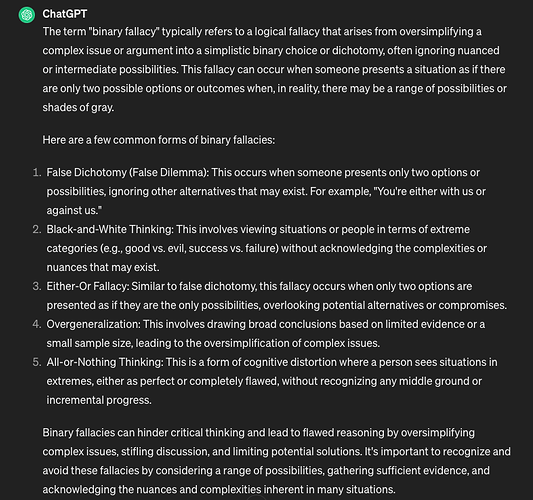Click the "False Dichotomy (False Dilemma)" heading text
The height and width of the screenshot is (500, 533).
(127, 173)
